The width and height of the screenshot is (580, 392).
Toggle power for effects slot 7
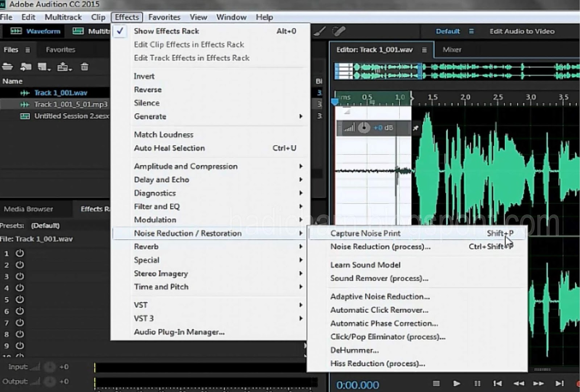click(20, 323)
